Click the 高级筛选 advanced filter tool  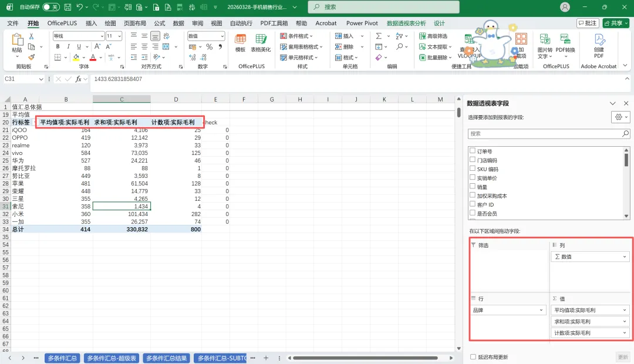(433, 36)
